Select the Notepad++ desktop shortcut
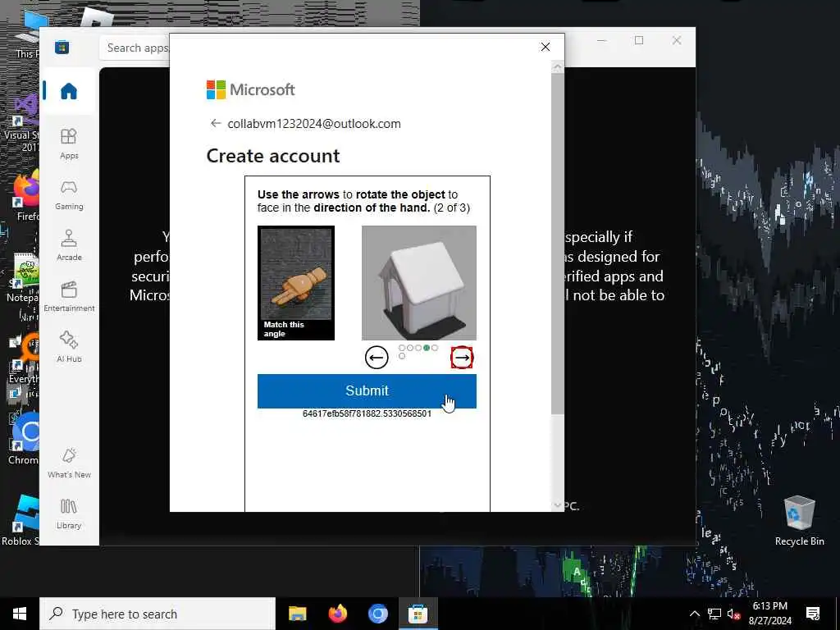 22,277
